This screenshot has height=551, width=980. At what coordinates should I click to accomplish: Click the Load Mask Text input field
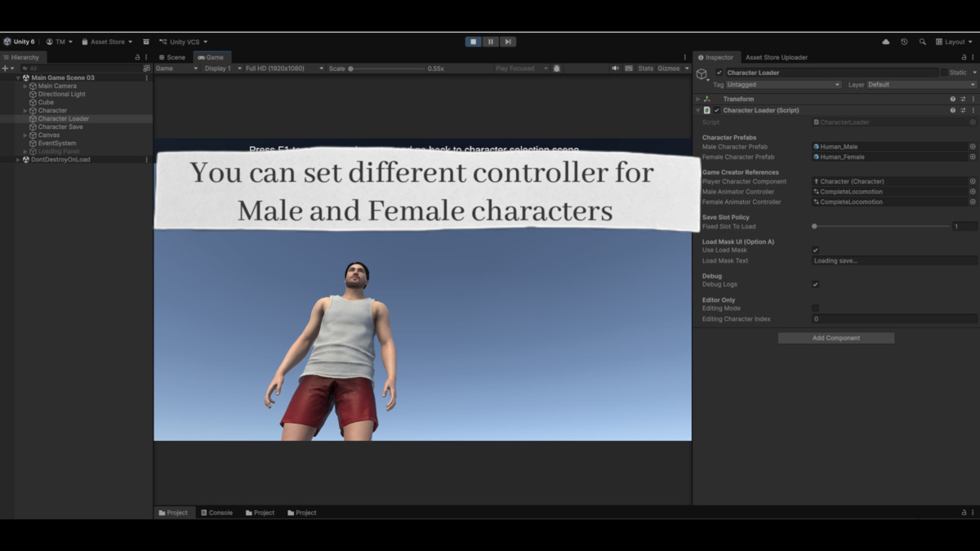click(893, 260)
